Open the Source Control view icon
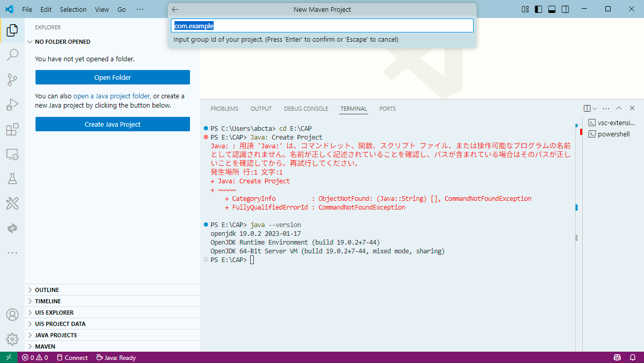The image size is (644, 363). (12, 80)
